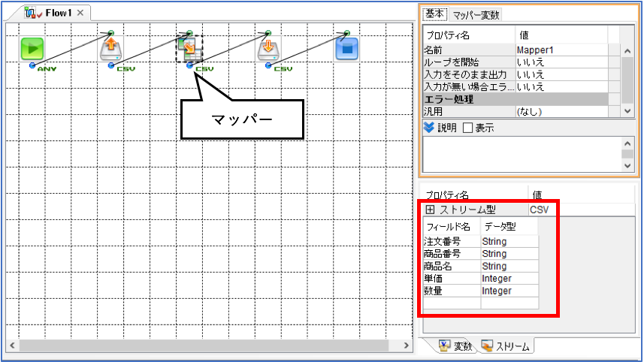Screen dimensions: 644x362
Task: Click the canvas horizontal scrollbar thumb
Action: [204, 345]
